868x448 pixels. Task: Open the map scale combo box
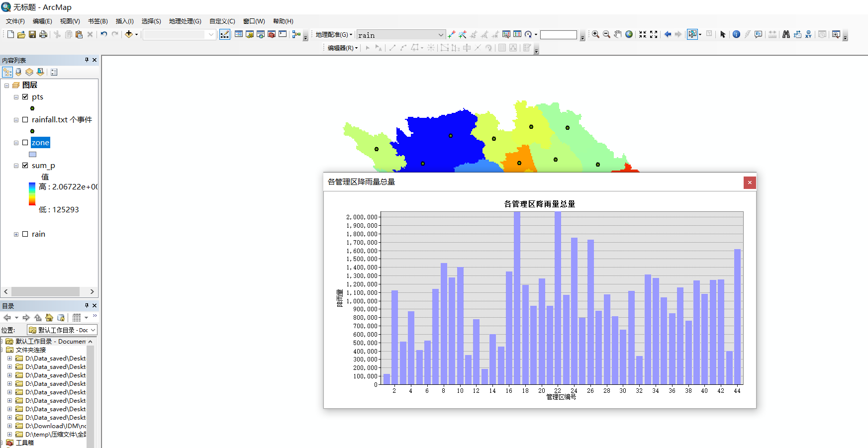click(180, 34)
